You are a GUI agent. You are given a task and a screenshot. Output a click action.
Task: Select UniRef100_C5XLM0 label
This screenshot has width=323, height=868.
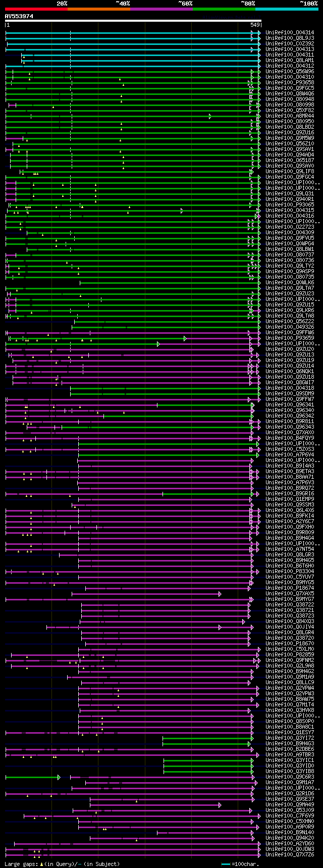(x=290, y=649)
